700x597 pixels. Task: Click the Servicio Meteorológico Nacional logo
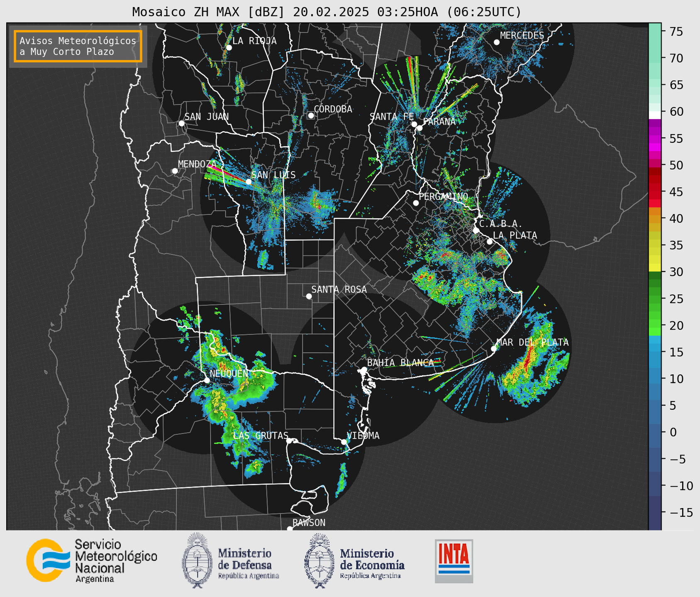[x=92, y=560]
